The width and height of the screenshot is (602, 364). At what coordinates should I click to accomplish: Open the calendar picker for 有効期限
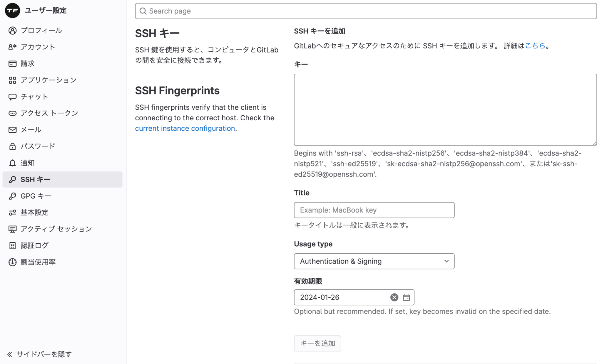click(x=407, y=297)
